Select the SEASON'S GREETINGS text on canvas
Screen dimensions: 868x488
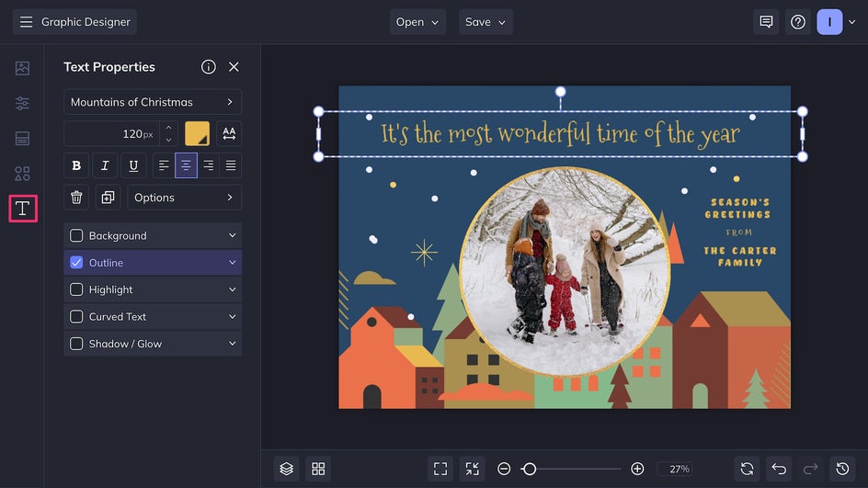pos(738,208)
